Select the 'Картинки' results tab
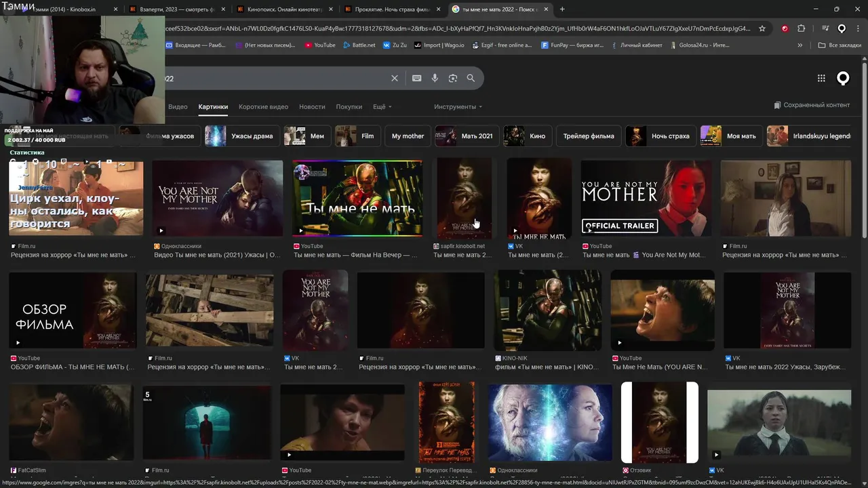The height and width of the screenshot is (488, 868). pyautogui.click(x=213, y=106)
